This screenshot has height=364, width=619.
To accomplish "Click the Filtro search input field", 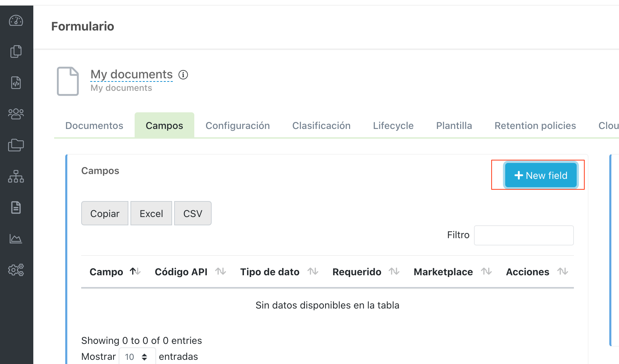I will coord(523,235).
